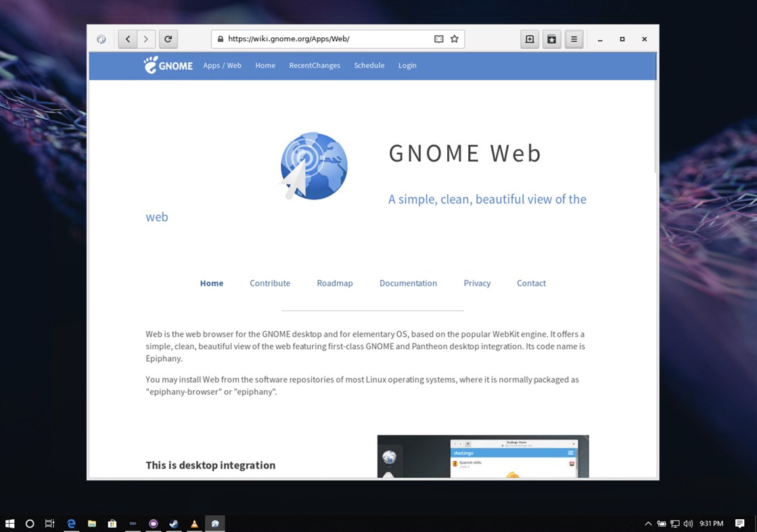This screenshot has width=757, height=532.
Task: Open the bookmarks popover icon
Action: point(551,39)
